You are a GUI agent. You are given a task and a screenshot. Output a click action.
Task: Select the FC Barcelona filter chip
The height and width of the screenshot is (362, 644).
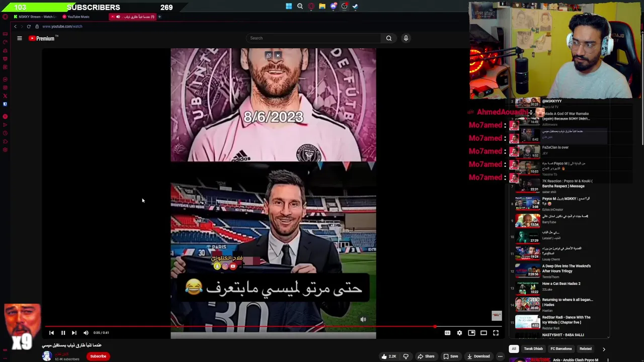tap(561, 349)
